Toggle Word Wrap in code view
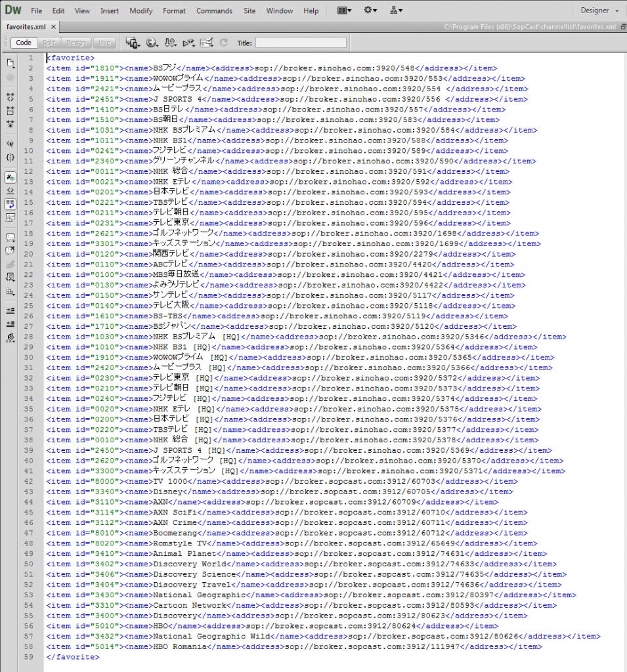The image size is (627, 672). click(x=11, y=204)
